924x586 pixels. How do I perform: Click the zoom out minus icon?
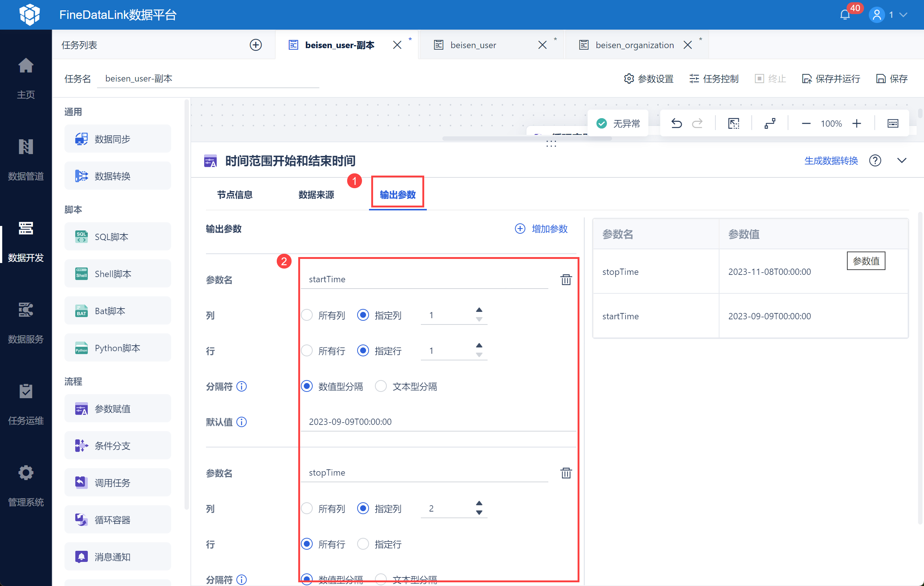tap(806, 123)
